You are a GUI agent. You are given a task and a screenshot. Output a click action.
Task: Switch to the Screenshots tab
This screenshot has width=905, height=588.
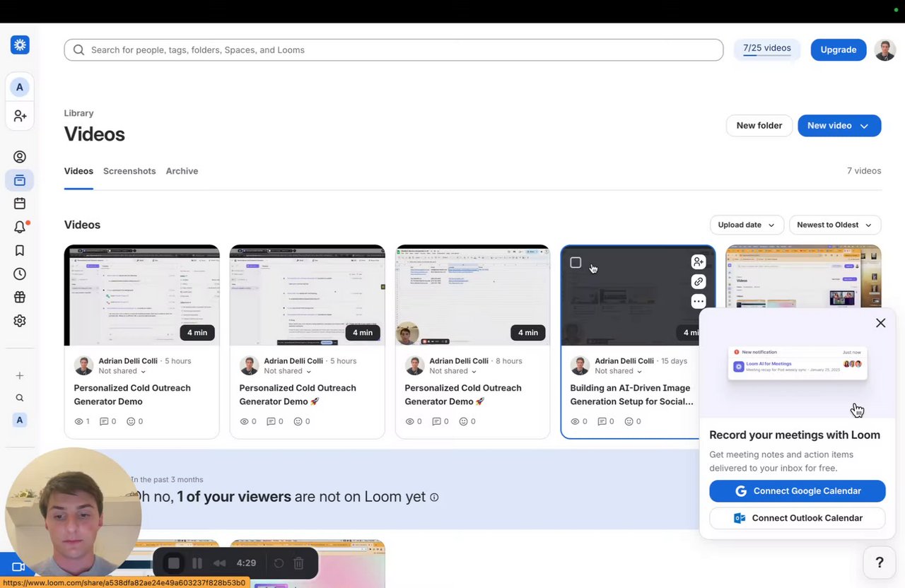(129, 171)
